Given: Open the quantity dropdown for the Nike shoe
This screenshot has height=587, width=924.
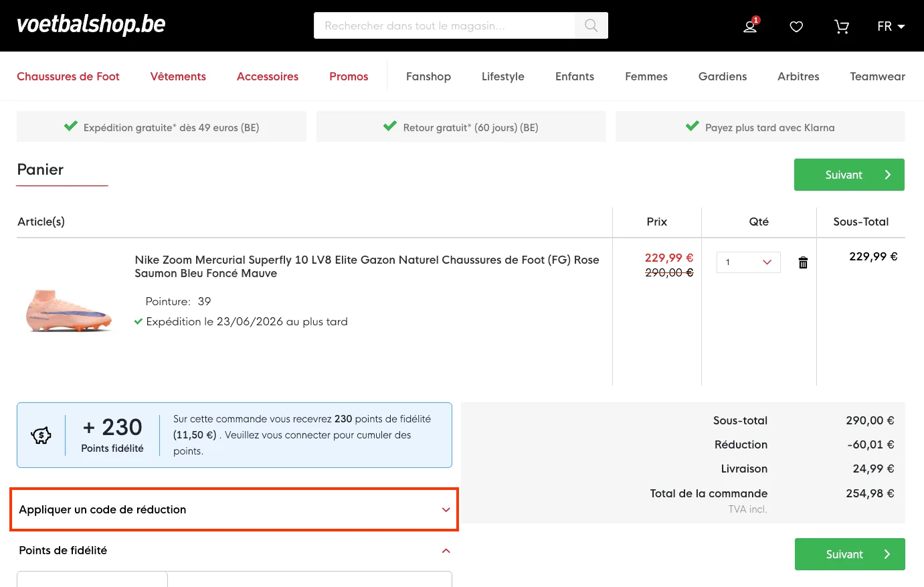Looking at the screenshot, I should 748,262.
